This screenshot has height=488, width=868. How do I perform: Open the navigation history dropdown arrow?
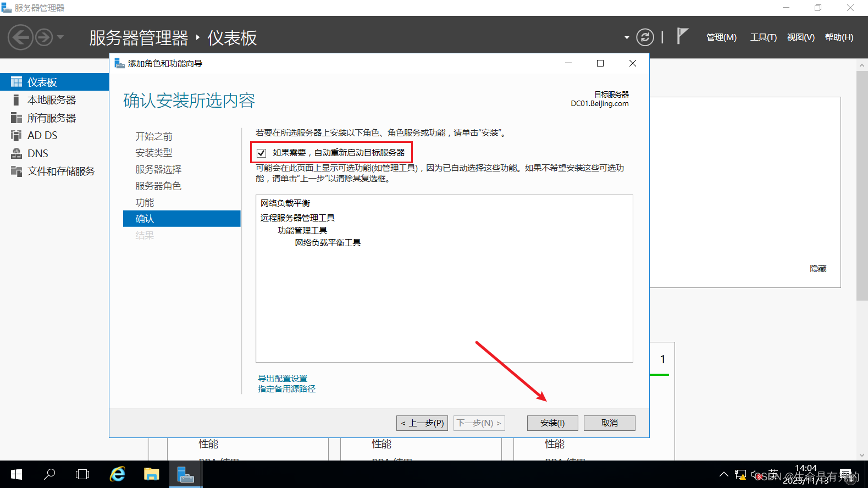point(60,37)
